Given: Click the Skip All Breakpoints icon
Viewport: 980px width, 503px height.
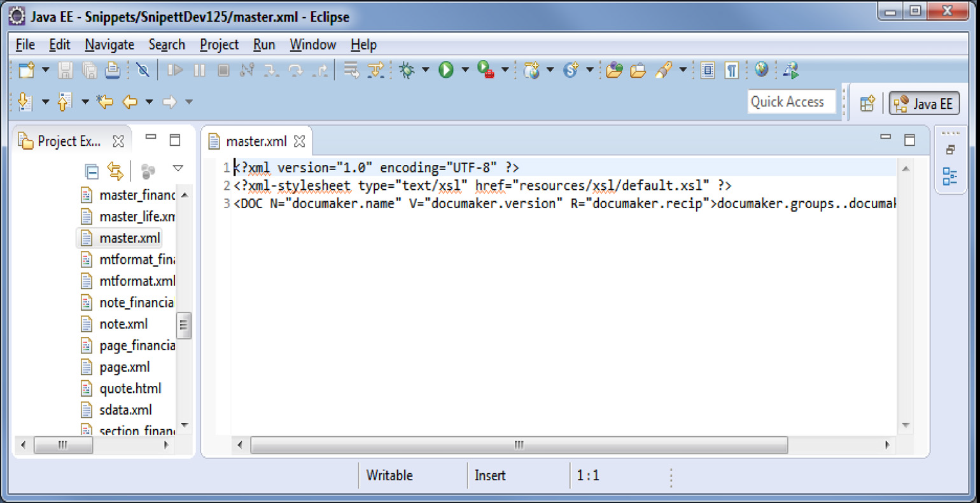Looking at the screenshot, I should (x=142, y=70).
